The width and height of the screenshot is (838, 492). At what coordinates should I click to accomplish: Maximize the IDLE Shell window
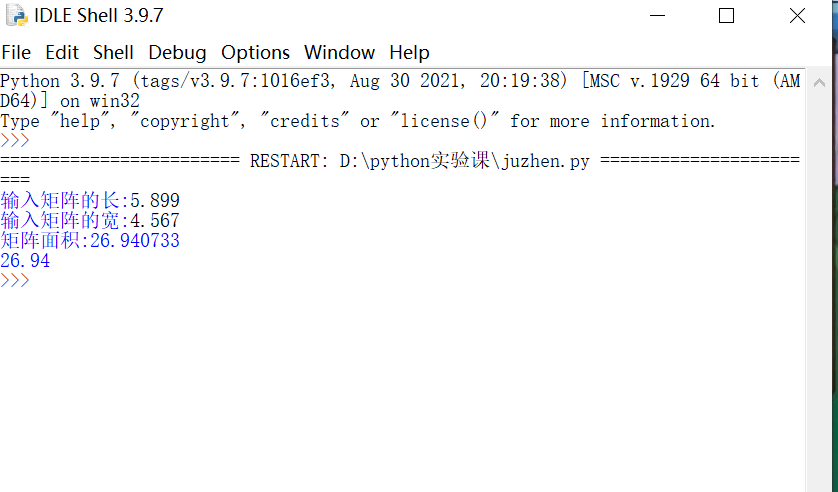point(726,15)
